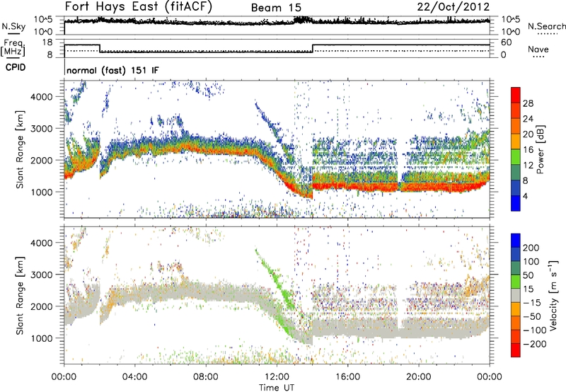
Task: Click the 'Time UT' axis title
Action: pos(277,387)
